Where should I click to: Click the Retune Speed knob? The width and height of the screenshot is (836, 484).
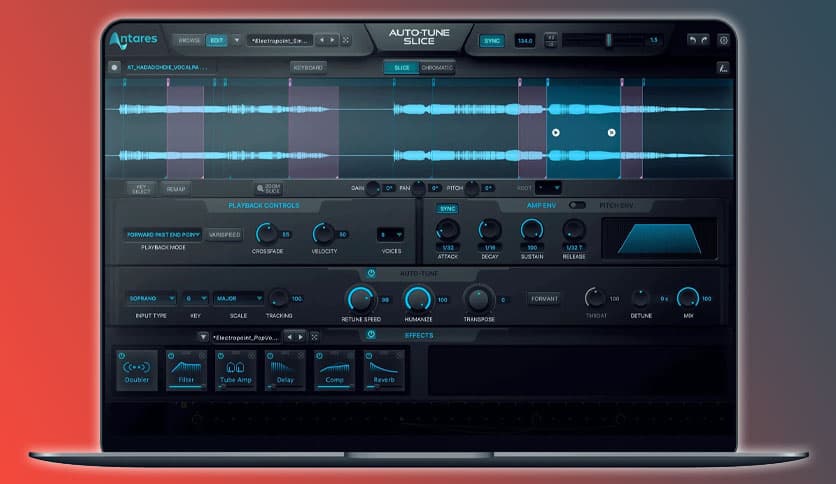[x=361, y=299]
